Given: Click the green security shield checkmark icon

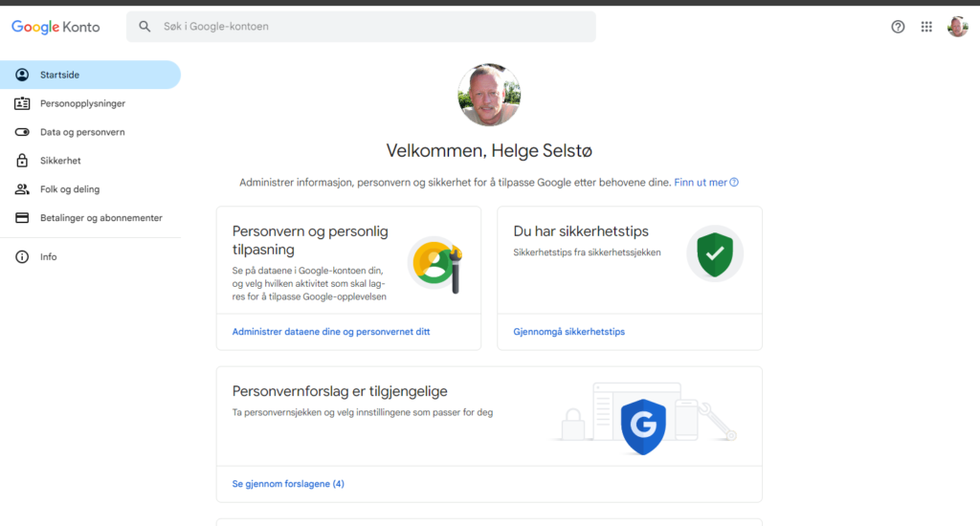Looking at the screenshot, I should [x=715, y=253].
